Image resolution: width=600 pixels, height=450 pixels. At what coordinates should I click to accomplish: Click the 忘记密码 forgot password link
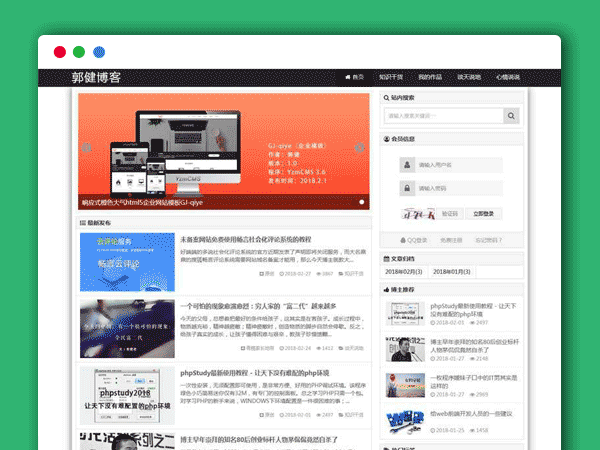[x=490, y=240]
